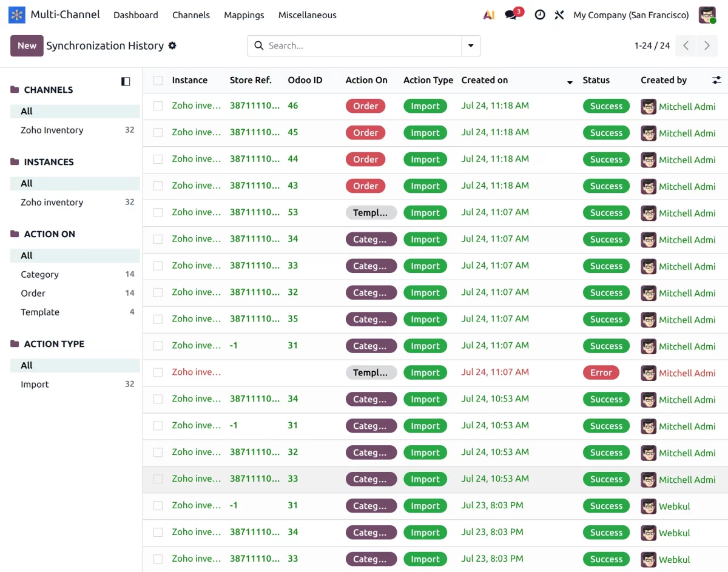Image resolution: width=728 pixels, height=572 pixels.
Task: Click the gear icon beside Synchronization History
Action: click(172, 45)
